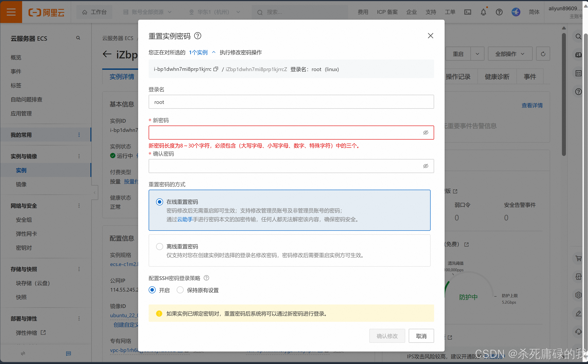Image resolution: width=588 pixels, height=364 pixels.
Task: Click the sidebar bottom list icon
Action: tap(69, 353)
